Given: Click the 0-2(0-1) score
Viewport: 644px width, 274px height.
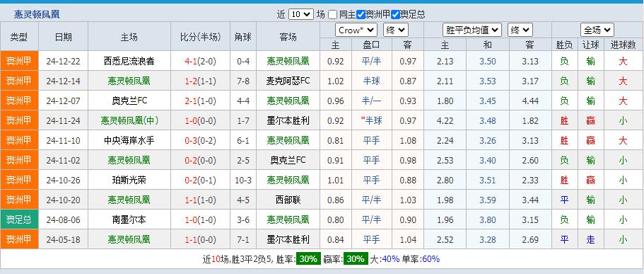Looking at the screenshot, I should point(201,180).
